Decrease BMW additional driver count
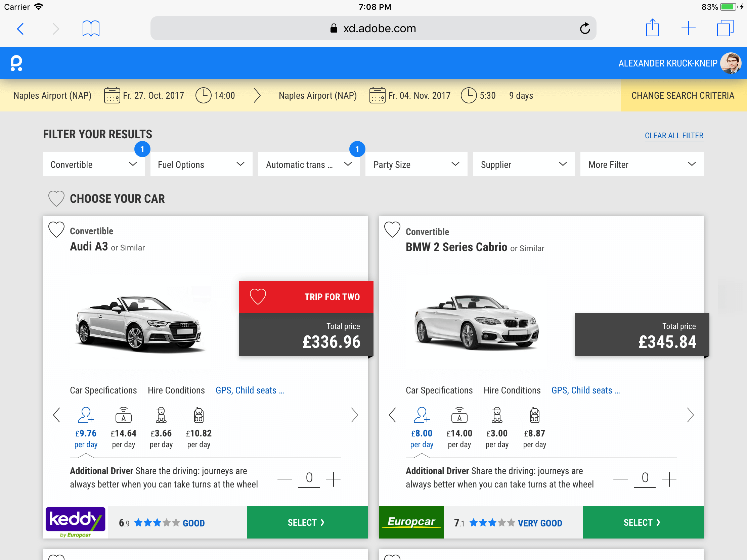Viewport: 747px width, 560px height. click(621, 479)
